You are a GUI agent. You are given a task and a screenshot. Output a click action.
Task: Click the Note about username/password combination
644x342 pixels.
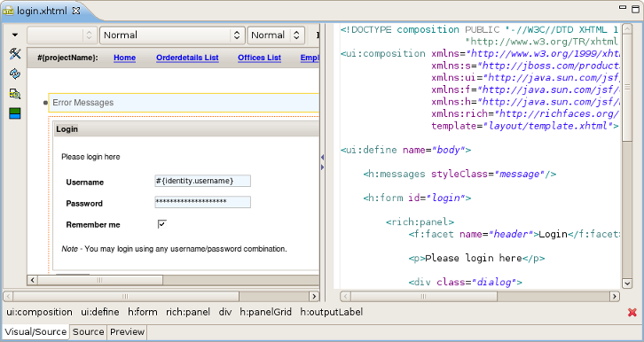pos(174,249)
